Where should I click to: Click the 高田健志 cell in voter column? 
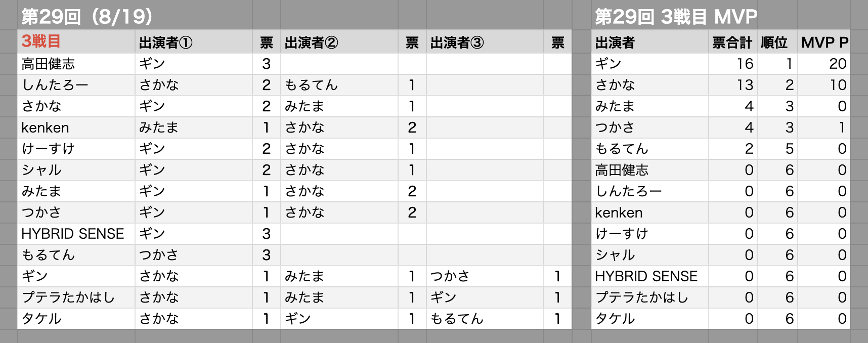76,64
